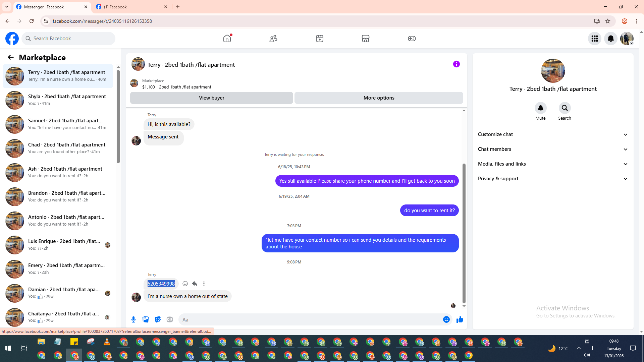This screenshot has height=362, width=644.
Task: Open the GIF picker icon
Action: pyautogui.click(x=170, y=319)
